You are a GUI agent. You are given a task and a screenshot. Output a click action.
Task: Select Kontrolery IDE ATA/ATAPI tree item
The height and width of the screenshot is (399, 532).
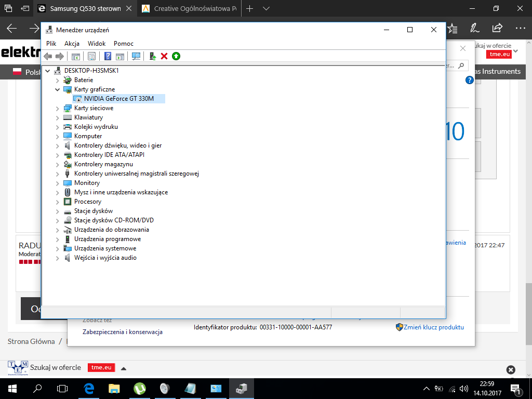coord(109,155)
